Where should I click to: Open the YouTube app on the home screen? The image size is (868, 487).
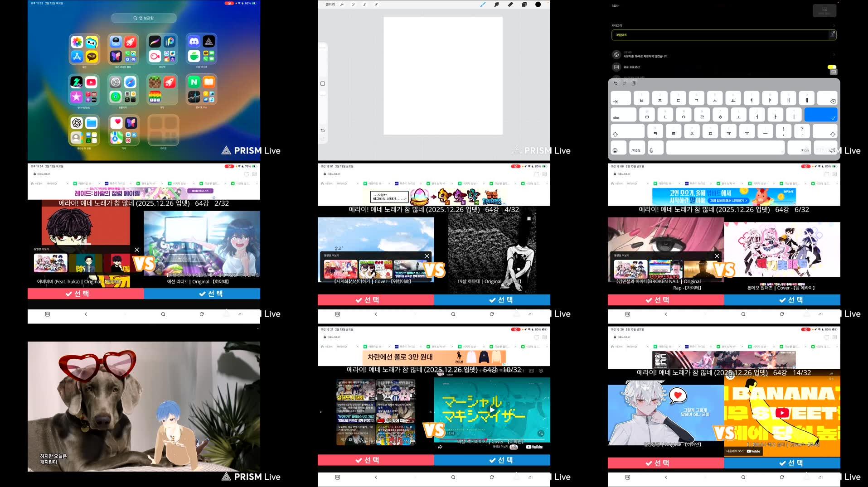click(x=92, y=82)
